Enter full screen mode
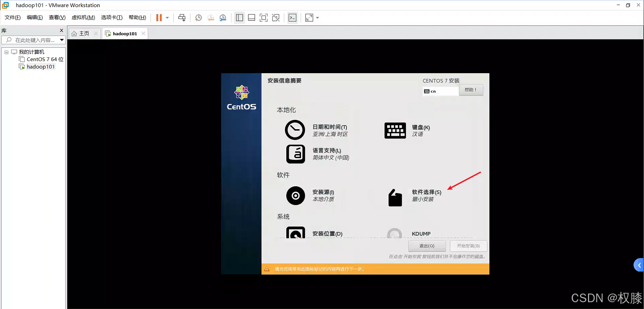This screenshot has width=644, height=309. pyautogui.click(x=264, y=18)
